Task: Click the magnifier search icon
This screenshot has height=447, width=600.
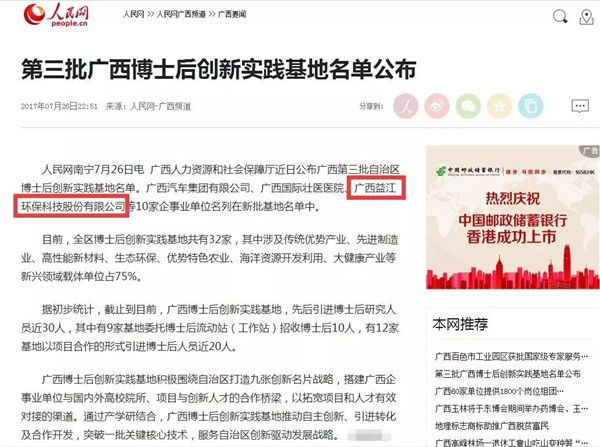Action: coord(560,17)
